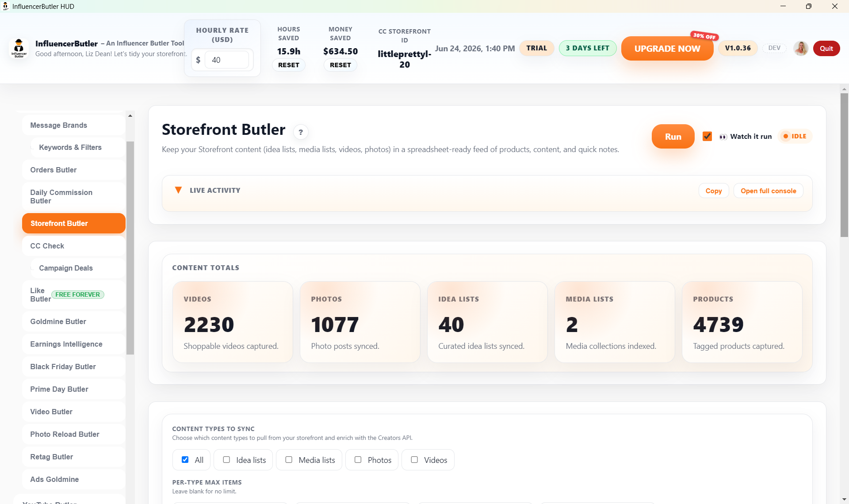This screenshot has width=849, height=504.
Task: Open Ads Goldmine in the sidebar
Action: (x=73, y=479)
